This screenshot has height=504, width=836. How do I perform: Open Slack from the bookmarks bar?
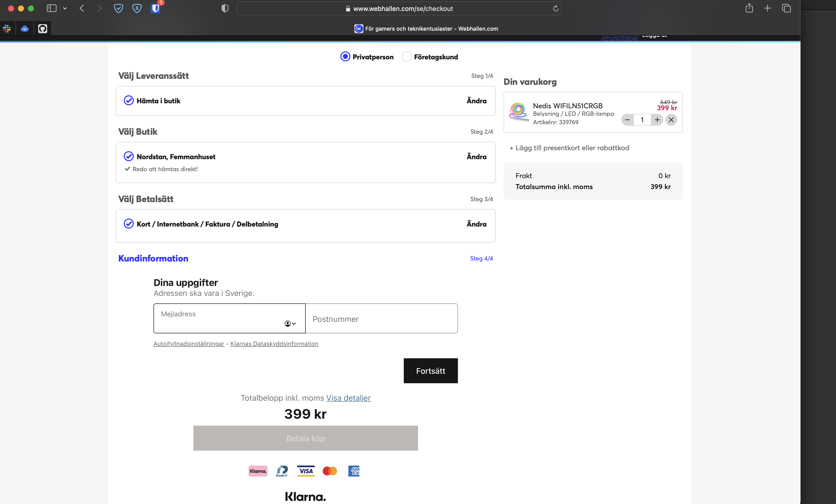[7, 28]
